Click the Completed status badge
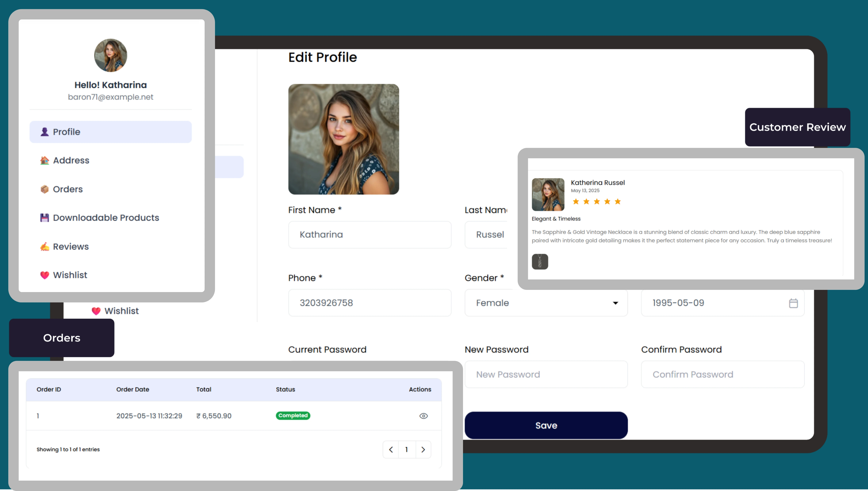 pos(293,415)
